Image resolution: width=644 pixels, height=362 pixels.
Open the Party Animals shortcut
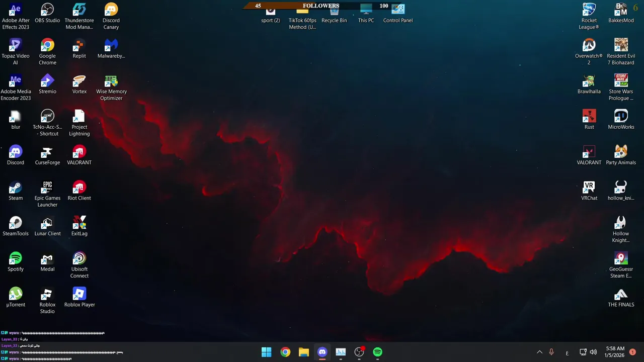[621, 155]
